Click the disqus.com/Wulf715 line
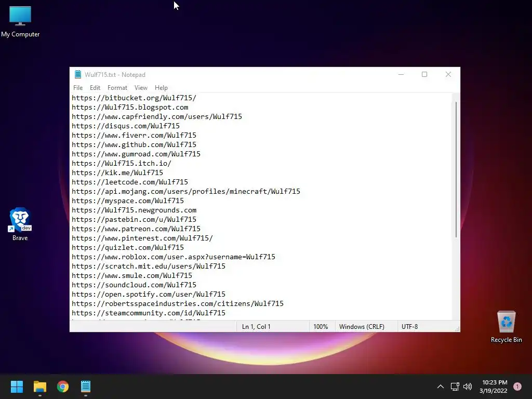This screenshot has width=532, height=399. (x=126, y=126)
